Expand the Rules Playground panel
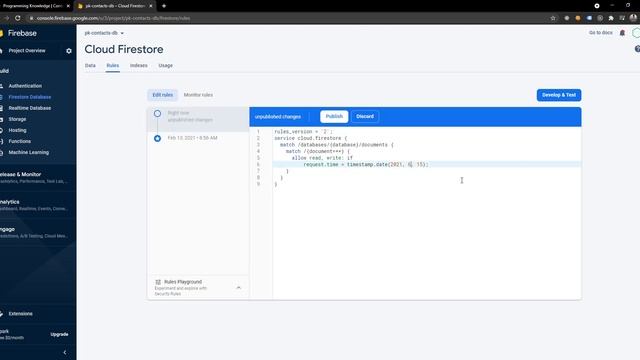640x360 pixels. pyautogui.click(x=238, y=288)
